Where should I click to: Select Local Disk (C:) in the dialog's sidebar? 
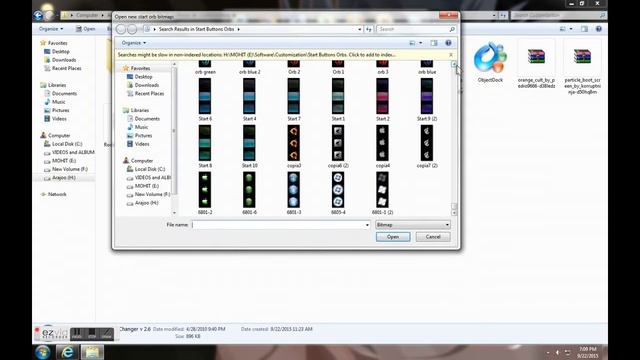click(149, 169)
